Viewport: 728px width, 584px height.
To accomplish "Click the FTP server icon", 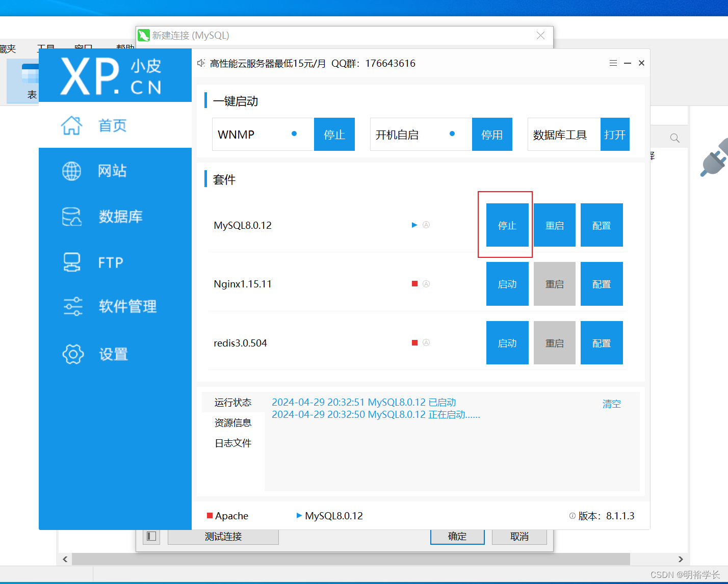I will pos(72,262).
